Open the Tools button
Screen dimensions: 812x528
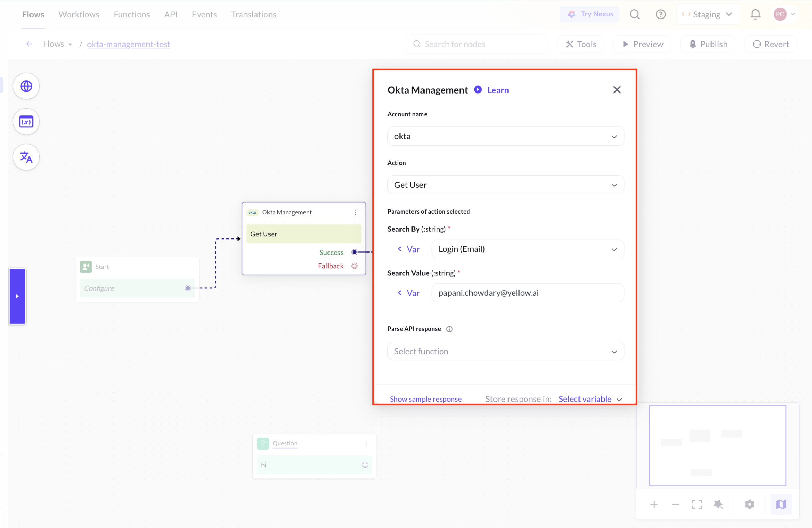point(581,44)
